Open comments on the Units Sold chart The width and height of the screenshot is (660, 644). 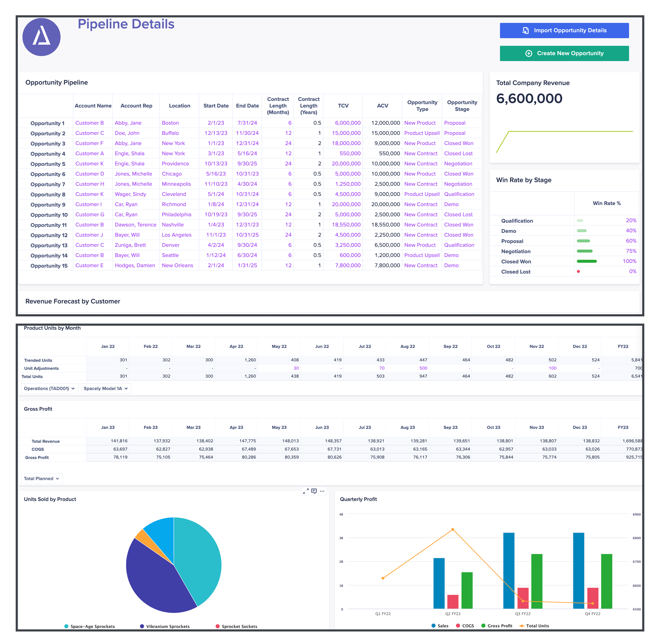[314, 491]
